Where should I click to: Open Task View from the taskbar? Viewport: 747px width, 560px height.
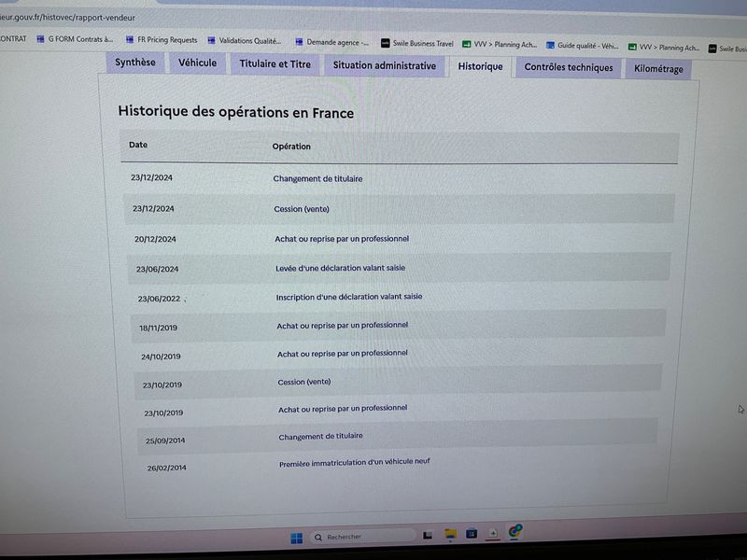tap(428, 536)
